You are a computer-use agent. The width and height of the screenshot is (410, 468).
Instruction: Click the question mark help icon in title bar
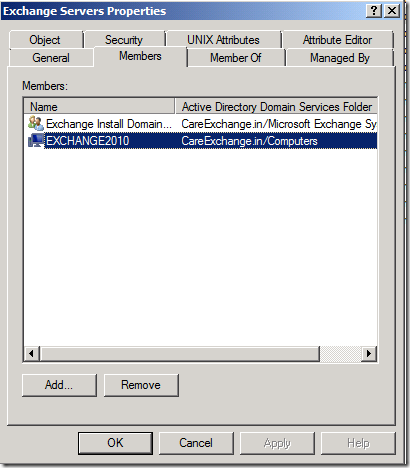point(374,11)
